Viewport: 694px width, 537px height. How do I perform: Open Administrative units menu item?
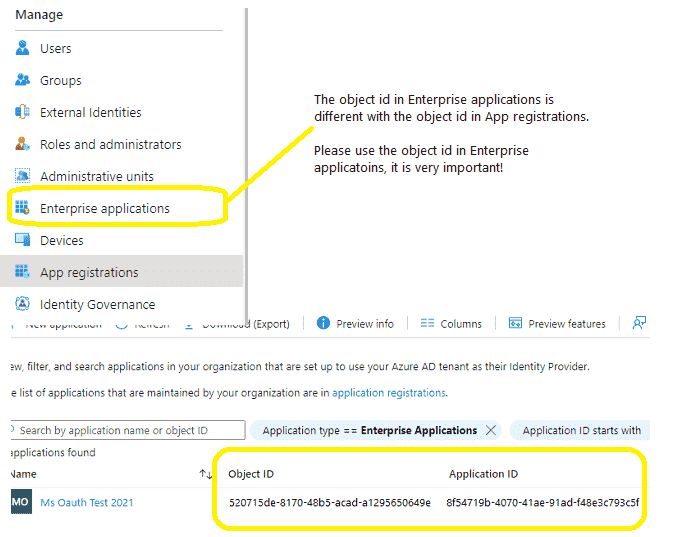click(x=97, y=176)
